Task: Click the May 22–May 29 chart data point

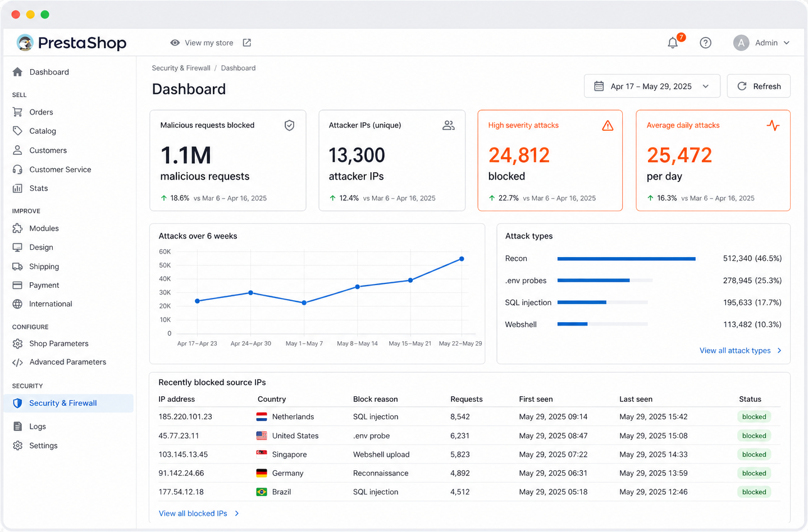Action: click(462, 259)
